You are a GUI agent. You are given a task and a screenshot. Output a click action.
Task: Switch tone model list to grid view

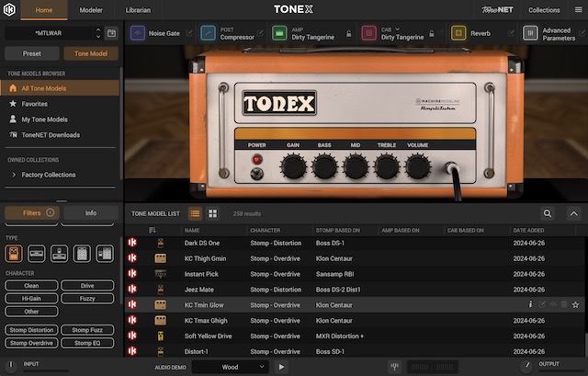[213, 213]
